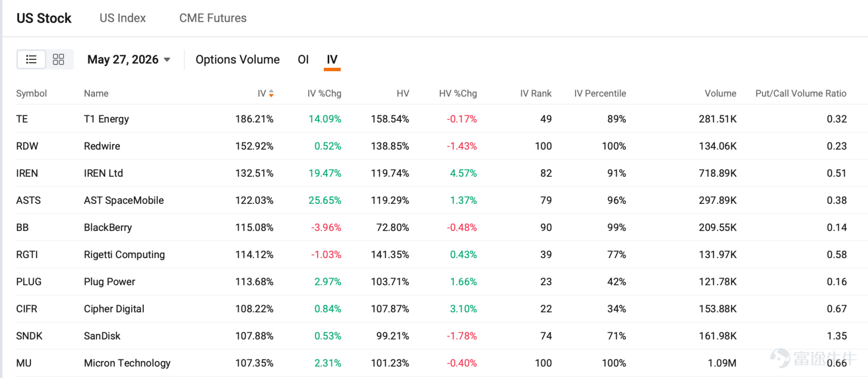Sort by HV column header

point(403,93)
